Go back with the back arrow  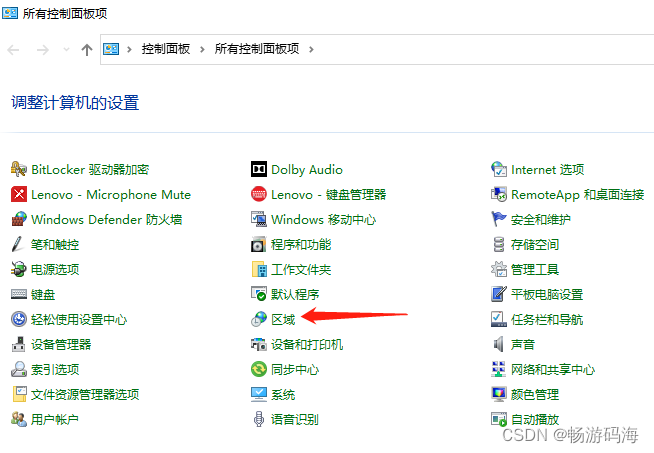pos(13,50)
